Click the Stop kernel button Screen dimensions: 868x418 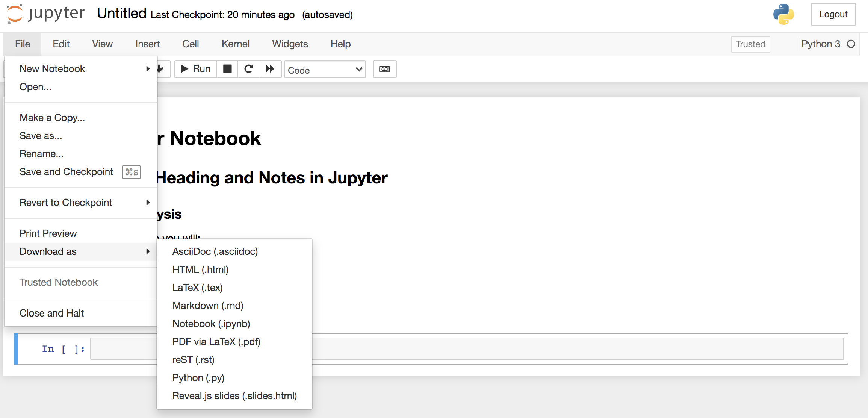(x=227, y=69)
